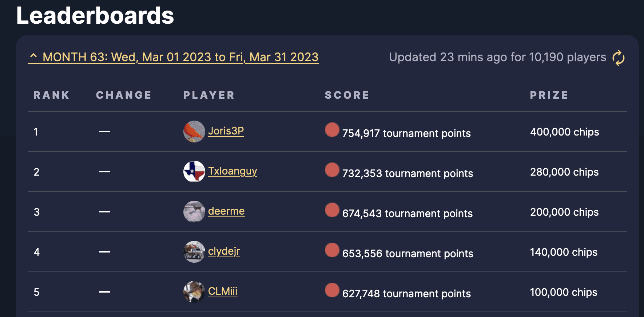Click Joris3P's avatar image
644x317 pixels.
pos(194,132)
